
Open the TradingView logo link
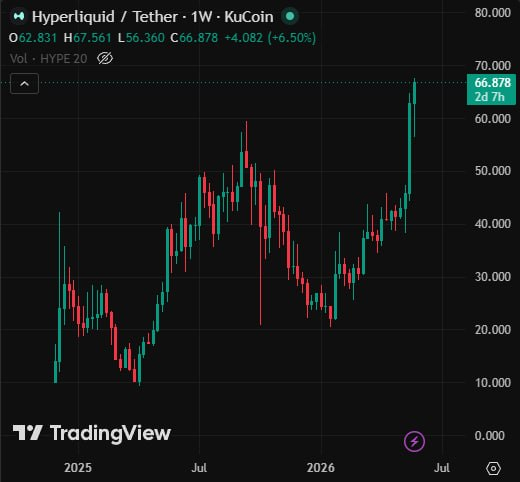92,433
